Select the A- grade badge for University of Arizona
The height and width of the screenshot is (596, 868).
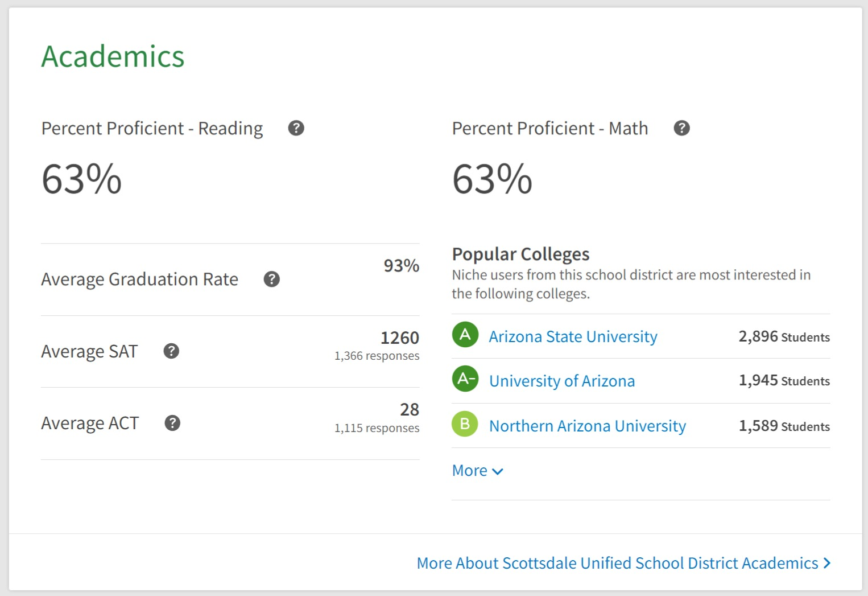tap(465, 379)
